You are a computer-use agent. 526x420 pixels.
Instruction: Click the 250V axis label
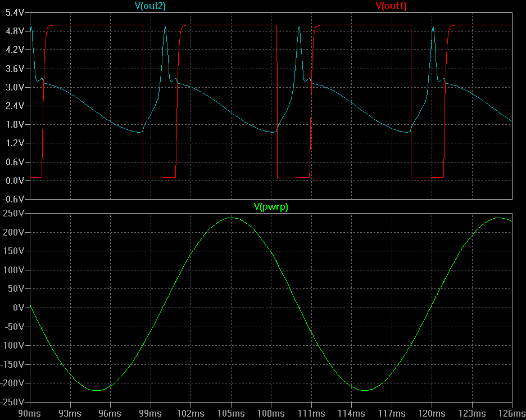[13, 214]
